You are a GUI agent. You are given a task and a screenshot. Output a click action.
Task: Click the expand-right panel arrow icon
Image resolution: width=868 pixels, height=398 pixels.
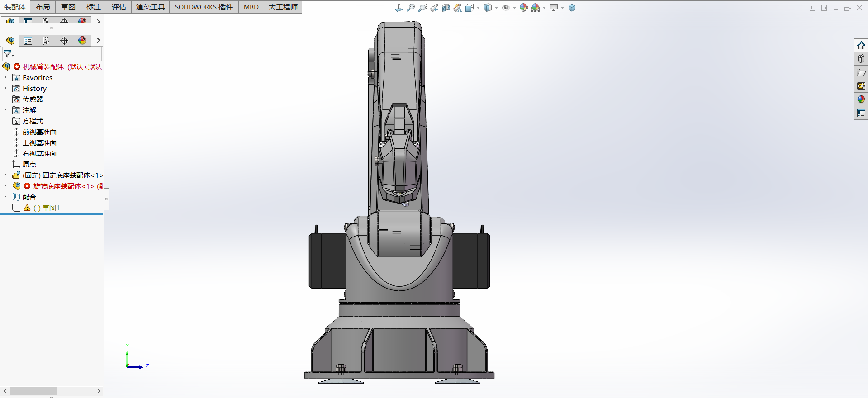pos(824,8)
